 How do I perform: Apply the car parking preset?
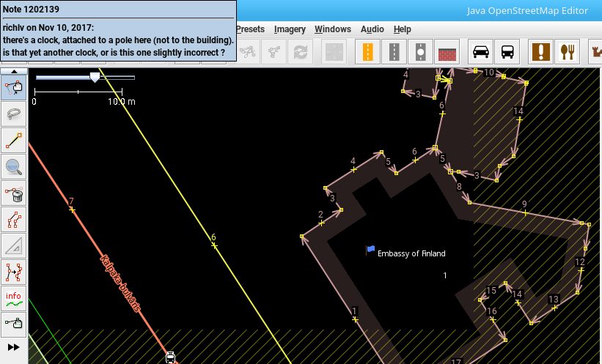click(480, 52)
